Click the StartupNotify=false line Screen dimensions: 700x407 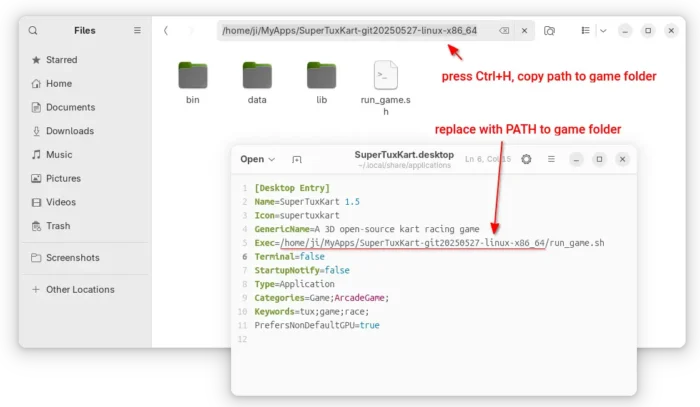pyautogui.click(x=302, y=270)
